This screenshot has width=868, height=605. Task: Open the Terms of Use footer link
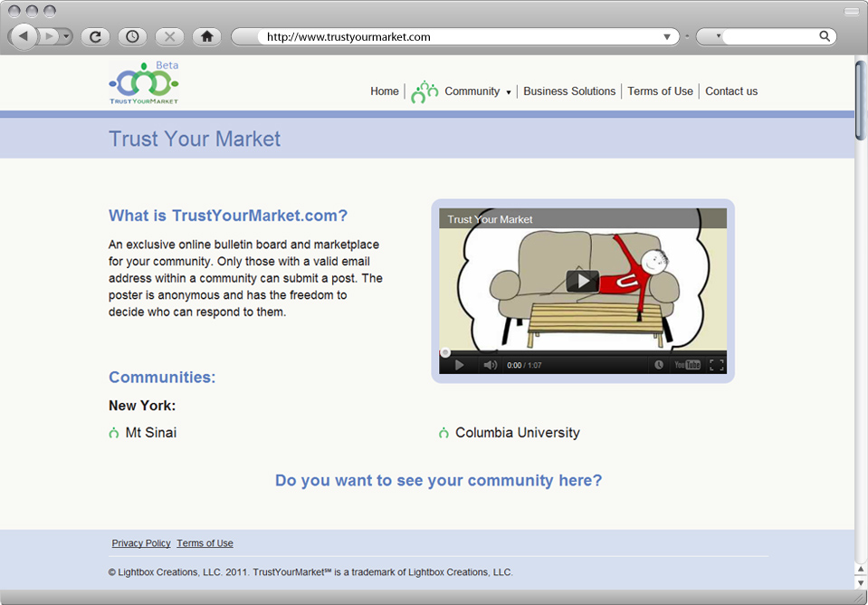(205, 543)
